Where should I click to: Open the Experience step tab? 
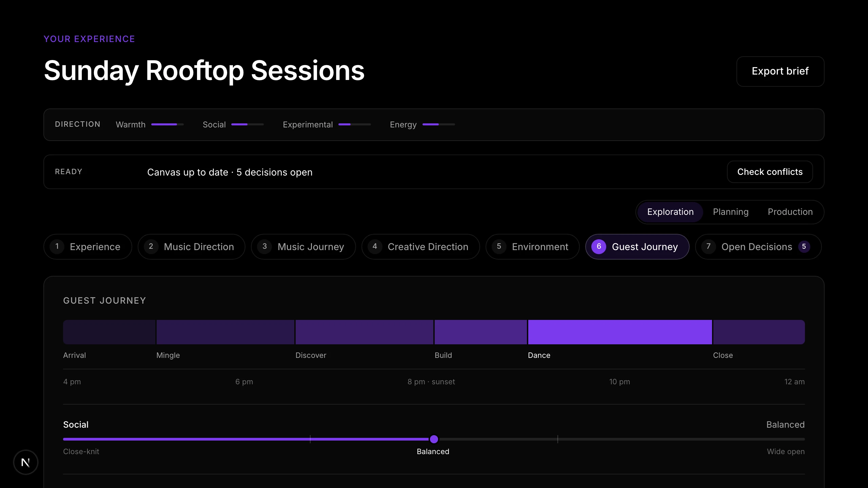coord(88,247)
